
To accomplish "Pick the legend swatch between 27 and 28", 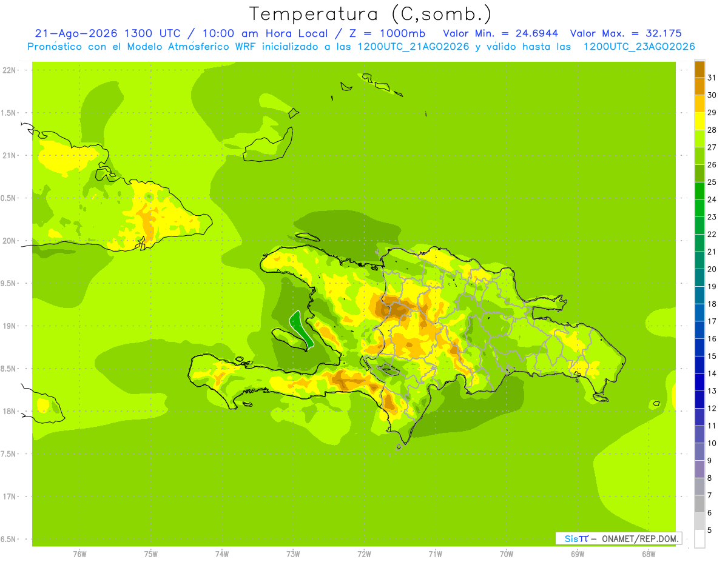I will pos(699,138).
